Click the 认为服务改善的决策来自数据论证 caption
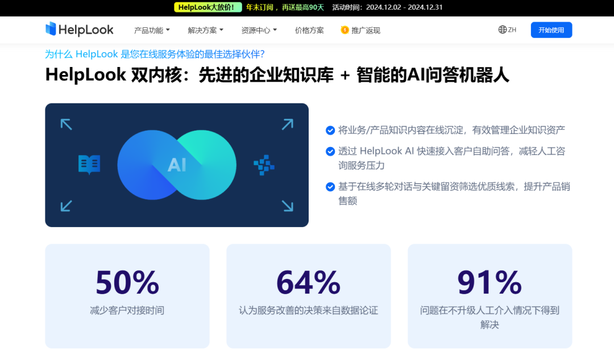Image resolution: width=614 pixels, height=364 pixels. click(x=309, y=311)
